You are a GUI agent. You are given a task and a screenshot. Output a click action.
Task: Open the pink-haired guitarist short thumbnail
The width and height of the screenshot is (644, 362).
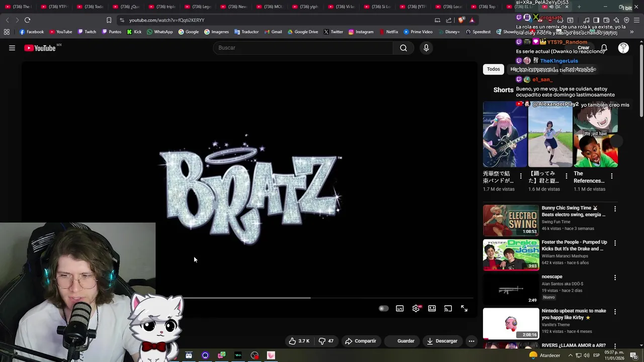click(505, 134)
